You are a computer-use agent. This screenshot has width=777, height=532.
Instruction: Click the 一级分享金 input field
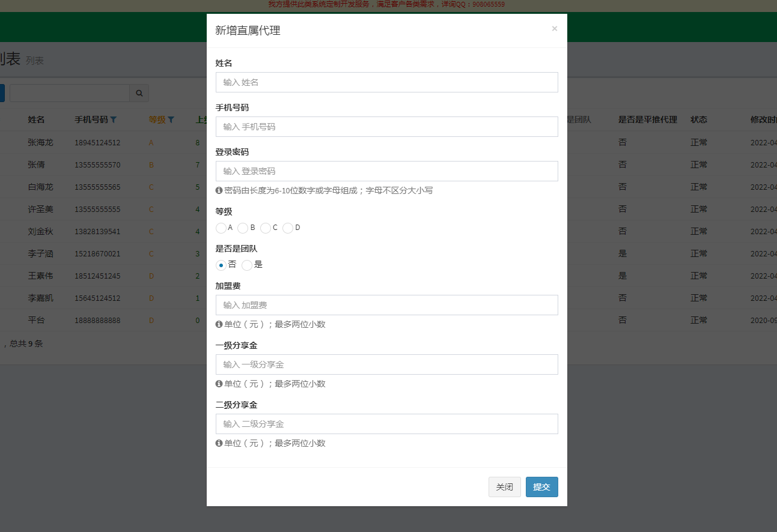386,364
